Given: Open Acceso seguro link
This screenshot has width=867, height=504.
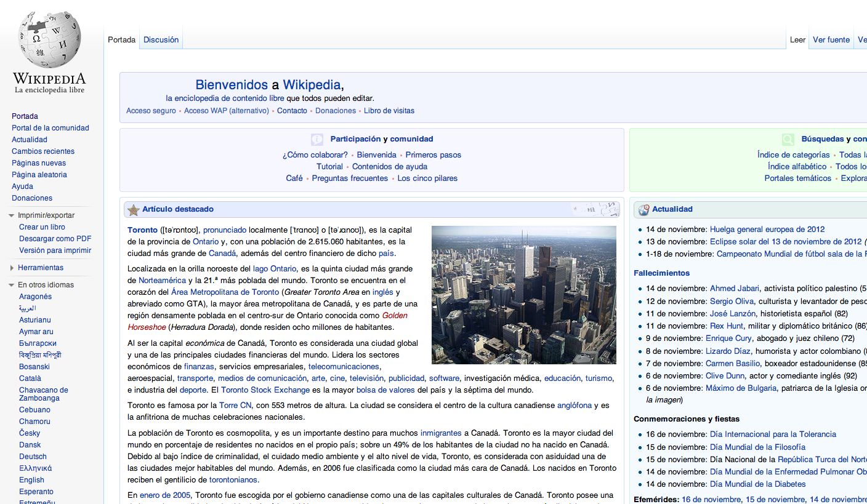Looking at the screenshot, I should coord(151,111).
